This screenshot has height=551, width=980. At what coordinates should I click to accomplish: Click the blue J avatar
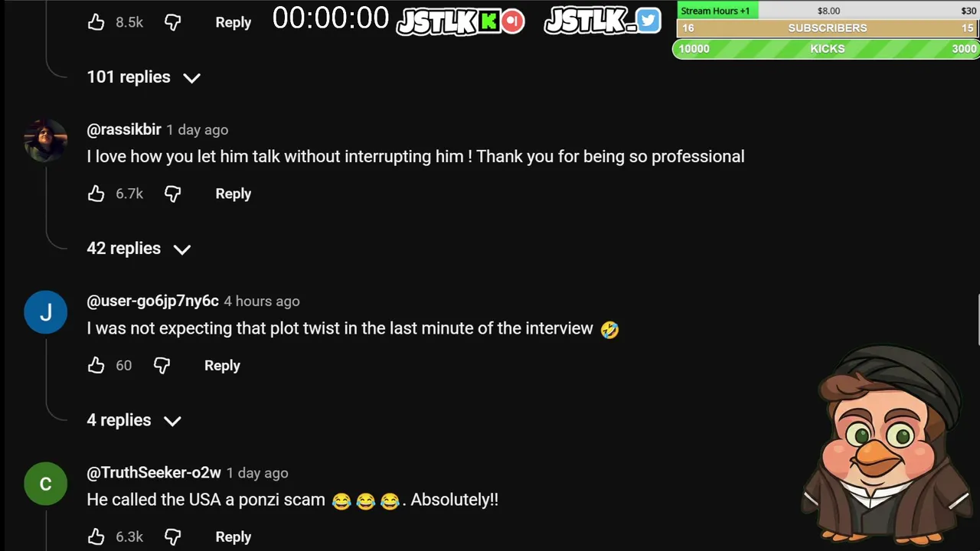(x=46, y=311)
